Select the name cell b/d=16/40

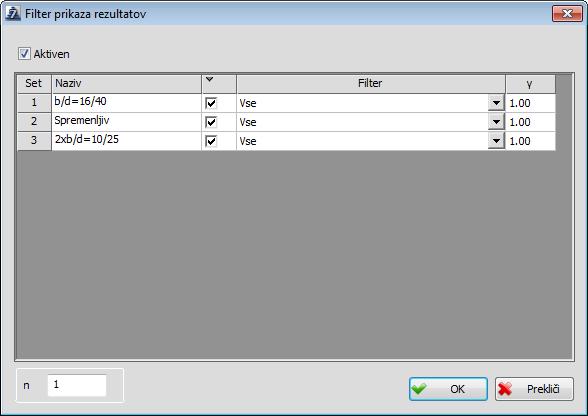coord(126,103)
